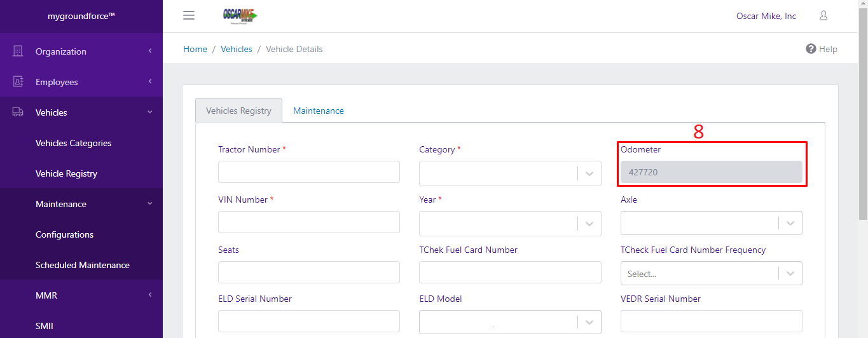This screenshot has width=868, height=338.
Task: Open the Axle dropdown
Action: [790, 223]
